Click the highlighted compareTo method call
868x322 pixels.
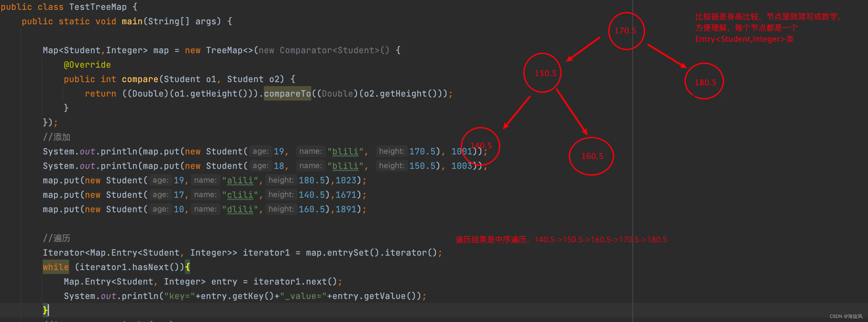click(287, 94)
